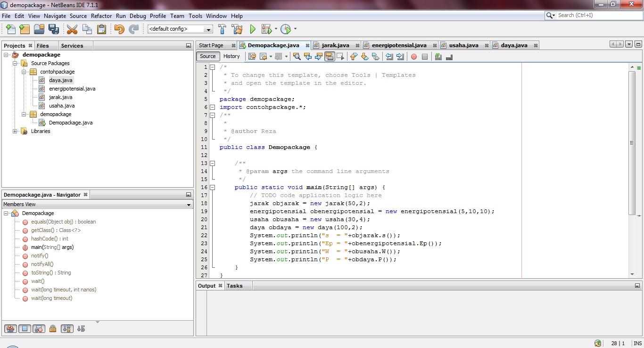Click the Save All icon
Screen dimensions: 644x348
(54, 29)
